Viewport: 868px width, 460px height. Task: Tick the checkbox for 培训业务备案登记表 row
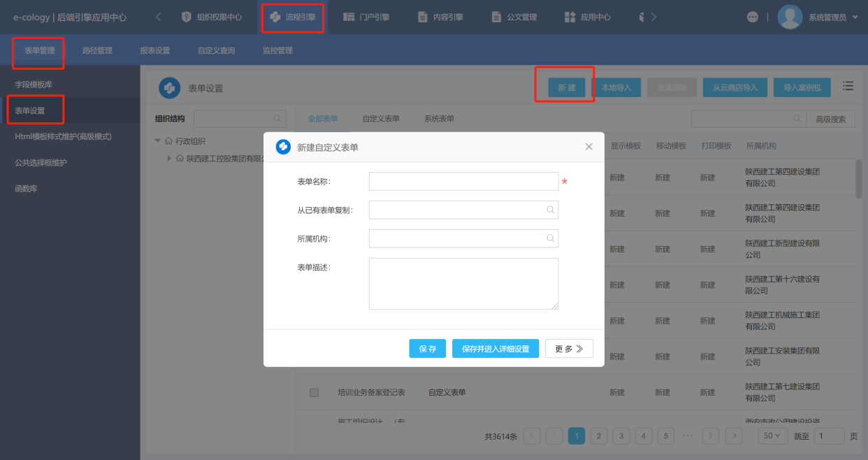[314, 393]
